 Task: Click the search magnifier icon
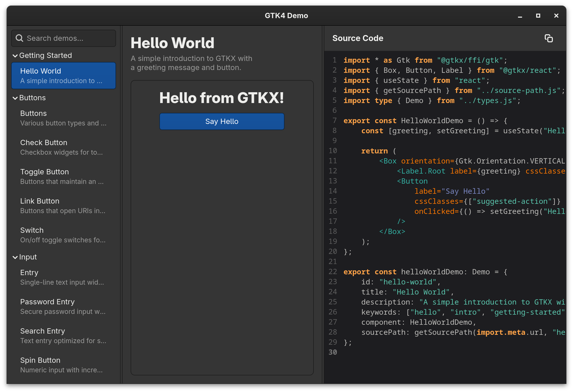pos(20,38)
